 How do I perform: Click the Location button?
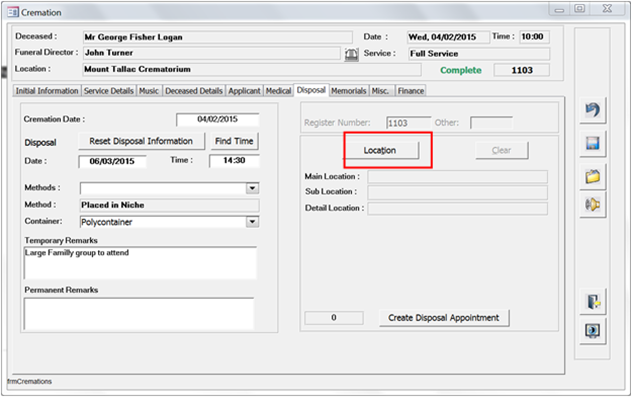click(x=382, y=150)
